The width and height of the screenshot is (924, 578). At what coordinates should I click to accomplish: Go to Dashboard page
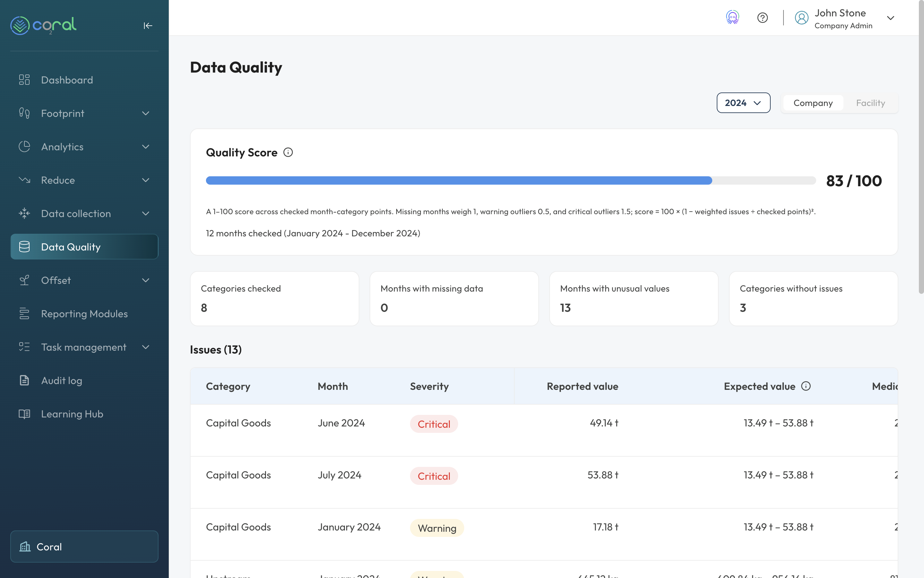[84, 80]
